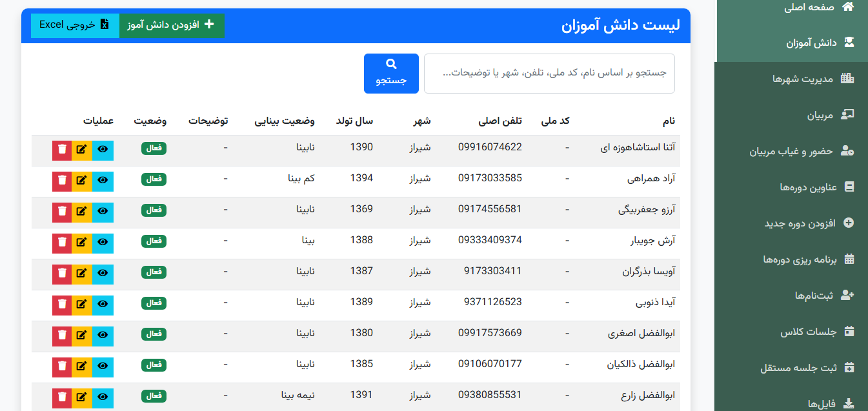Click the کم بینا vision status cell
This screenshot has width=868, height=411.
tap(301, 178)
